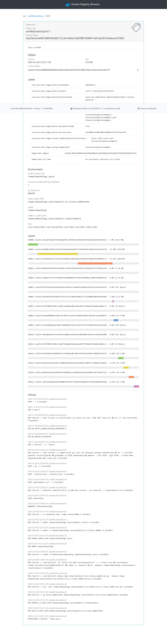167x644 pixels.
Task: Click the purple layer #015 progress segment
Action: (136, 386)
